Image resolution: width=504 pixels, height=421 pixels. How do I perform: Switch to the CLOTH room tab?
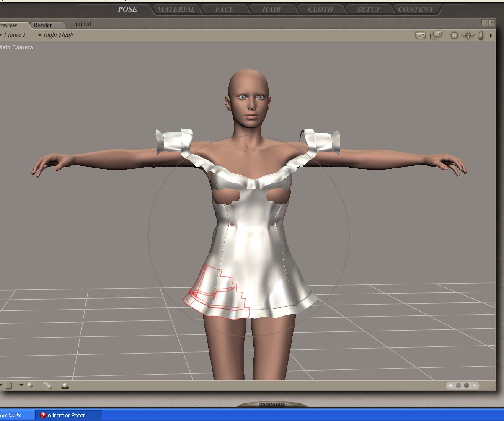(x=320, y=9)
